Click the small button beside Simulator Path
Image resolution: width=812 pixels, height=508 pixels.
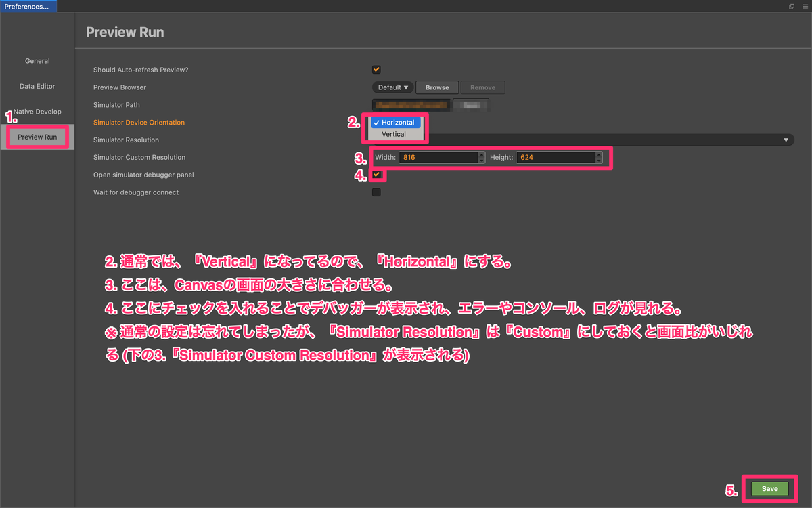(x=471, y=105)
